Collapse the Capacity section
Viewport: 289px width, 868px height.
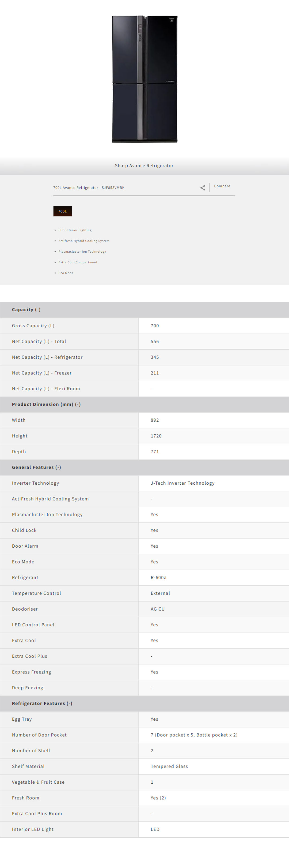pos(26,310)
